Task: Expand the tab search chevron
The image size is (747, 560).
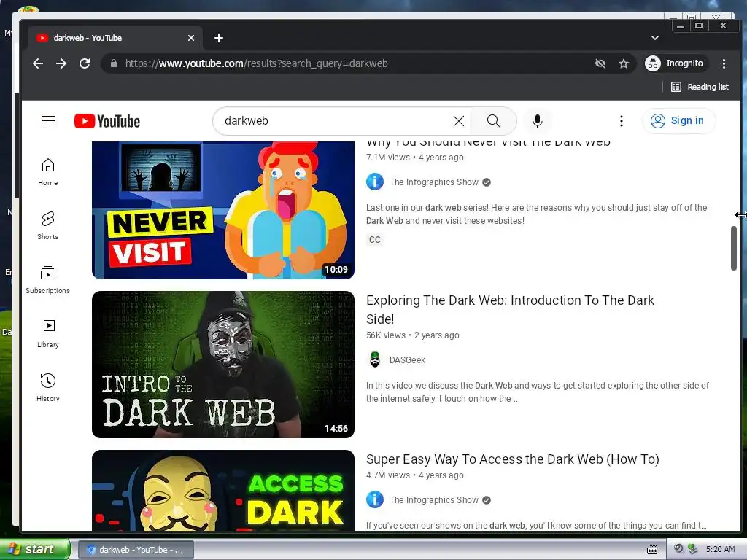Action: [x=655, y=38]
